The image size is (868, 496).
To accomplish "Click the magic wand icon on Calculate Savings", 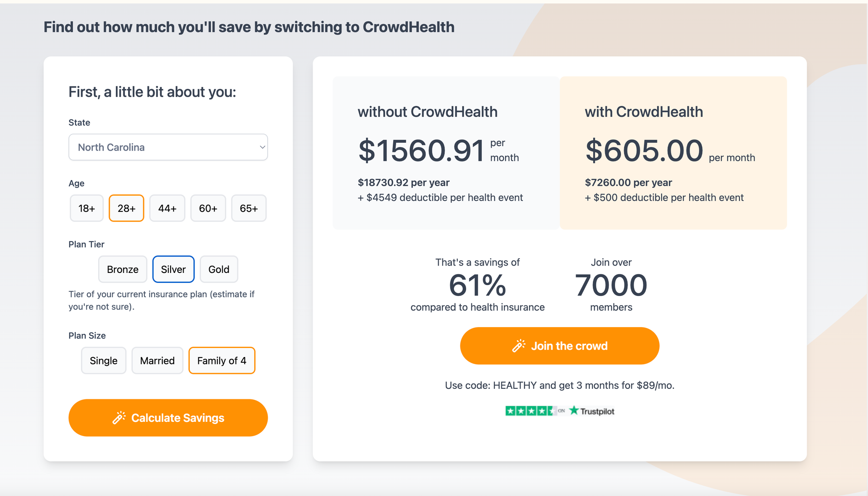I will click(x=118, y=418).
